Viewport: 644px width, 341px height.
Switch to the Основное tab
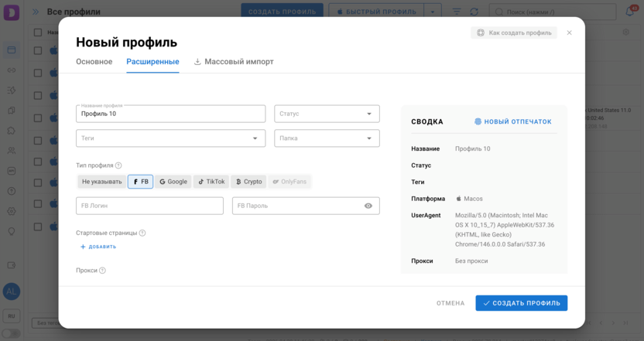pyautogui.click(x=94, y=62)
